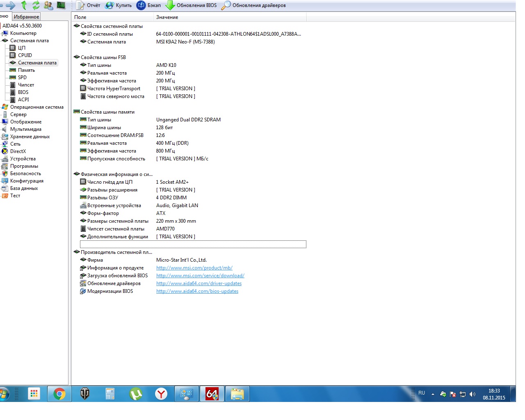Switch to the Избранное tab
The image size is (525, 420).
26,17
